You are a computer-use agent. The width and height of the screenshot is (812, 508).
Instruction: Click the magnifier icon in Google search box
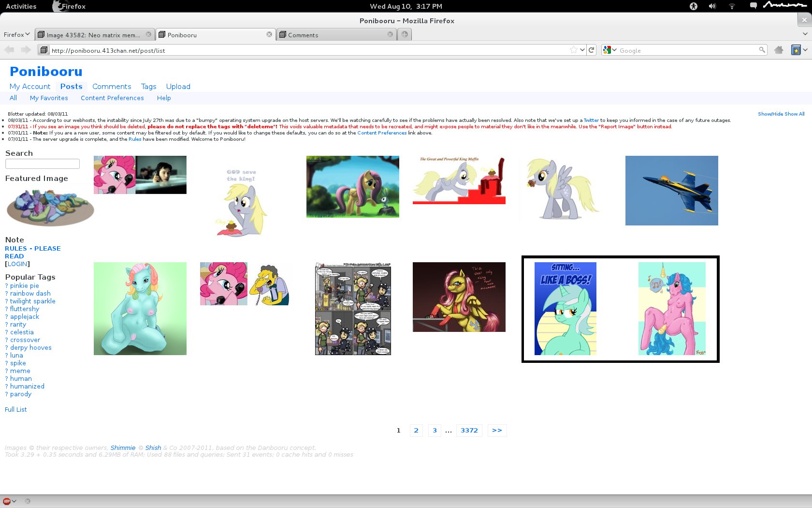point(762,50)
